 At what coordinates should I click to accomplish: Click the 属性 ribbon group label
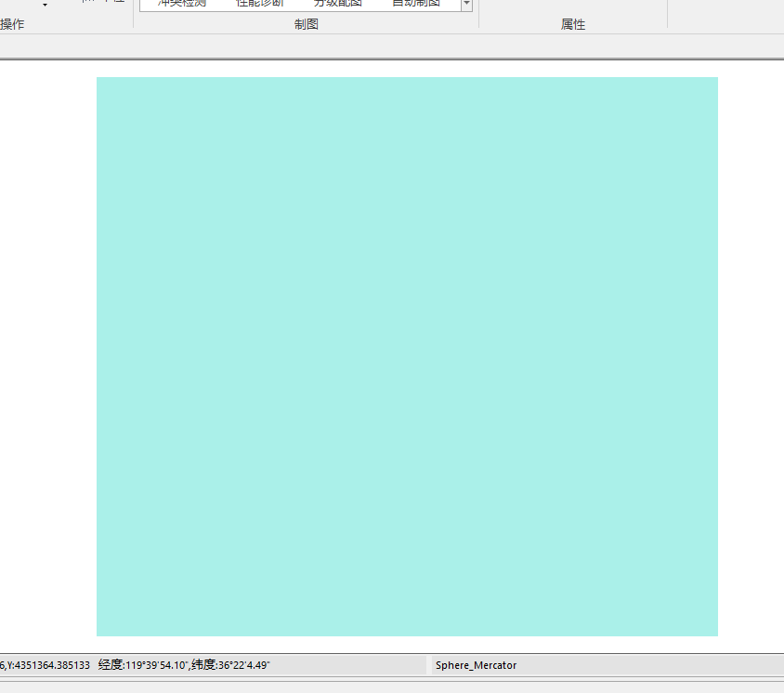(573, 24)
